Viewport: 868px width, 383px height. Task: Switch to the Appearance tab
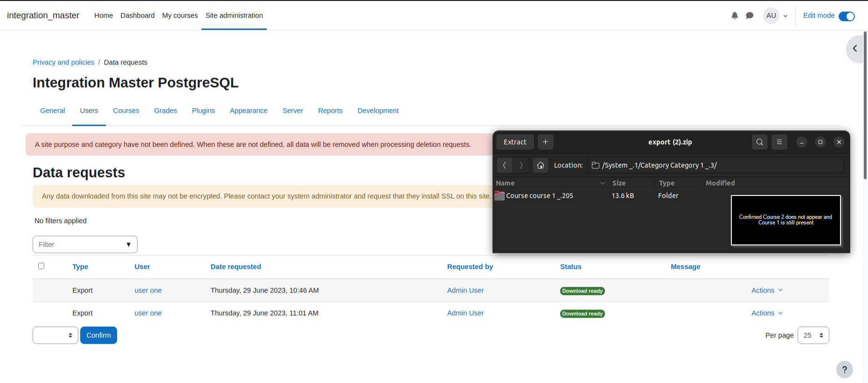pyautogui.click(x=249, y=111)
